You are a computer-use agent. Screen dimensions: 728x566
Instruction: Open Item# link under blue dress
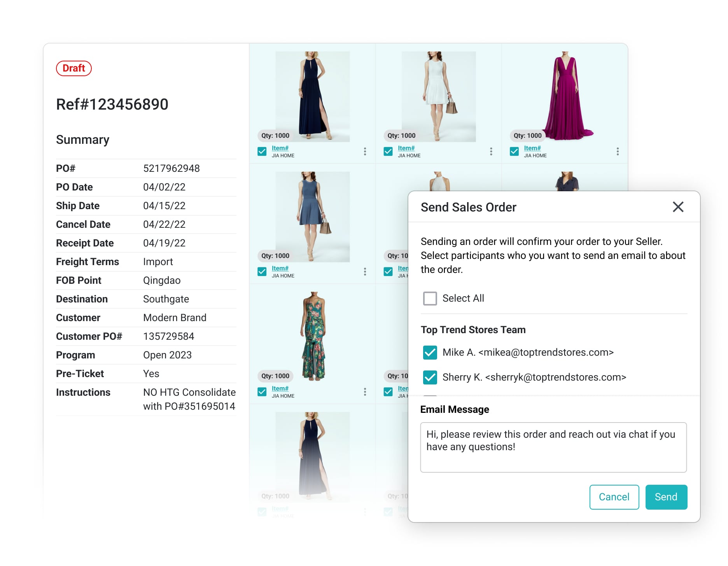point(280,268)
